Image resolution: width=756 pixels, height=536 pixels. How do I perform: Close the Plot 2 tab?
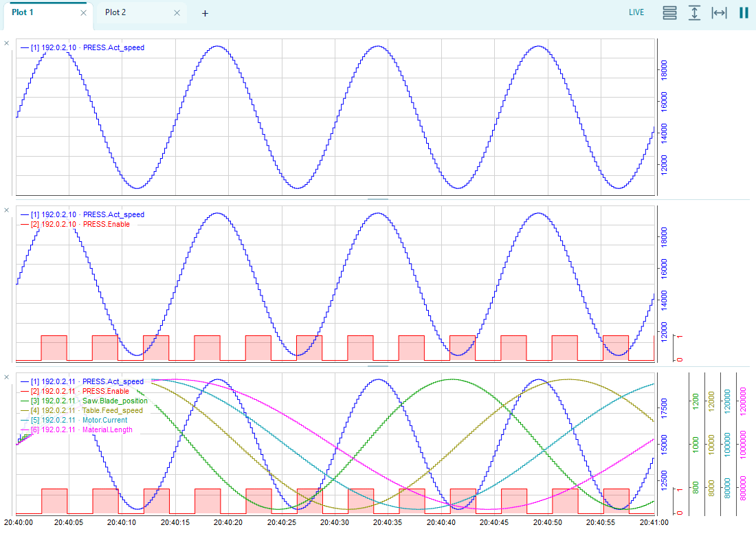tap(177, 13)
